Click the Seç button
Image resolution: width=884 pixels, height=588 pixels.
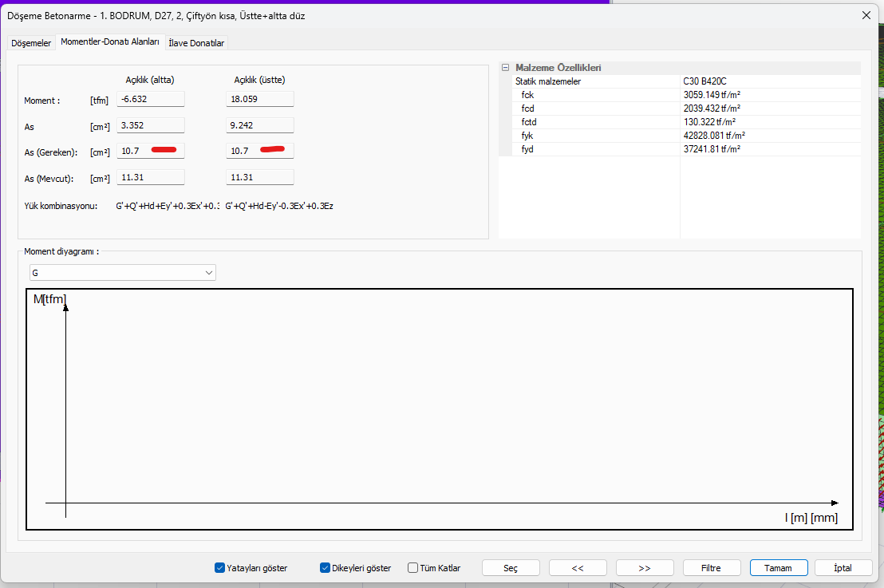[511, 568]
